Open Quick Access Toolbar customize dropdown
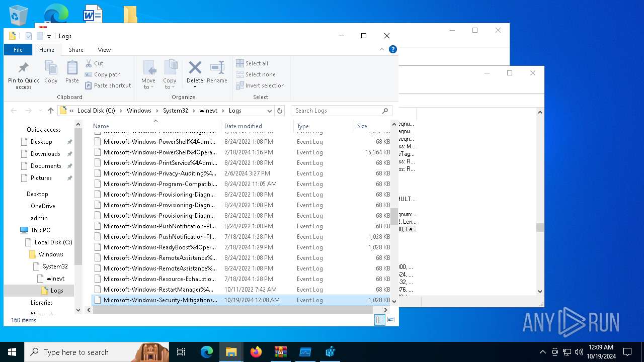This screenshot has height=362, width=644. [x=49, y=36]
